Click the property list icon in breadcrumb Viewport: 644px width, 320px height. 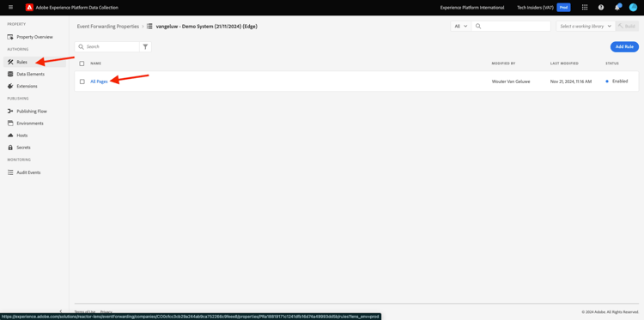click(x=149, y=27)
